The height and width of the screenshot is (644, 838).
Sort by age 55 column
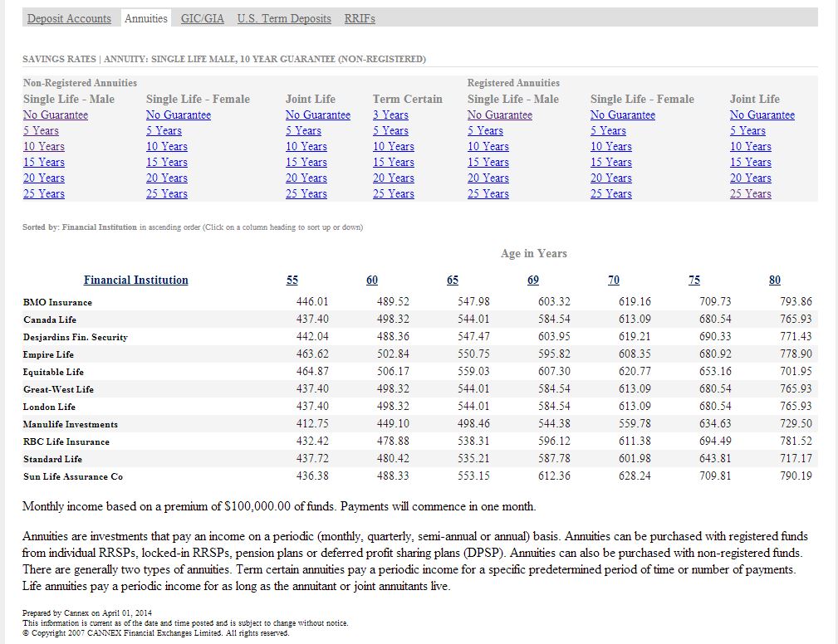(292, 280)
